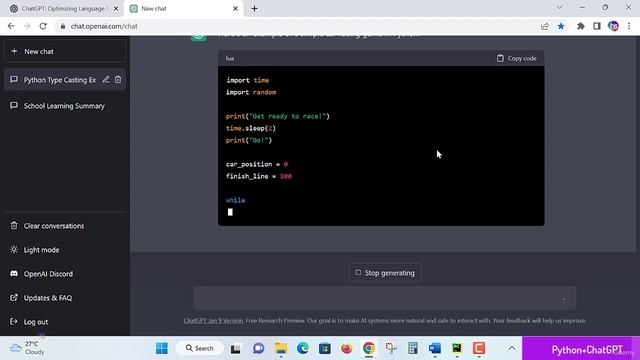
Task: Click code line 'car_position = 0'
Action: (257, 164)
